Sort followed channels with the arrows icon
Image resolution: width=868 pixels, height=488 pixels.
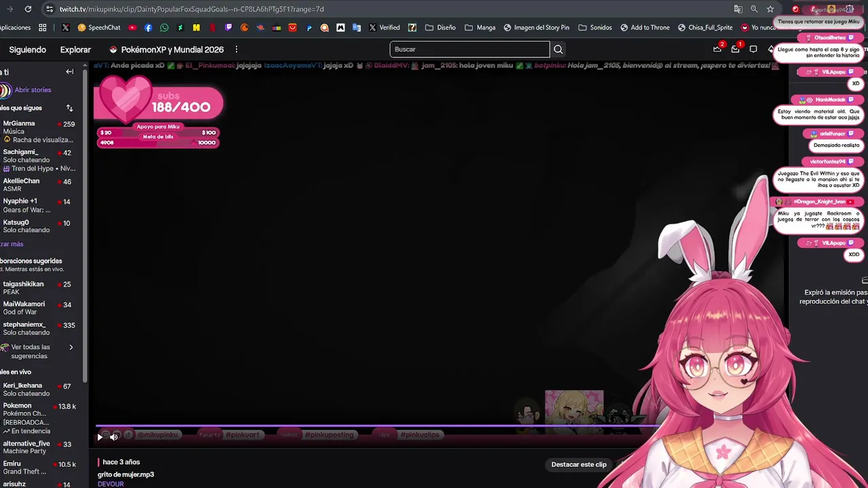coord(69,108)
